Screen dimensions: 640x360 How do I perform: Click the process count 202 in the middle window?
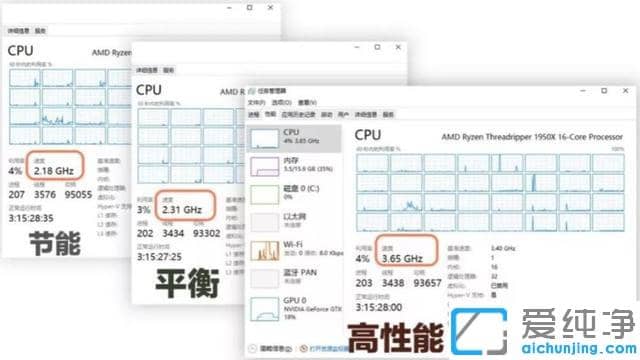[145, 233]
